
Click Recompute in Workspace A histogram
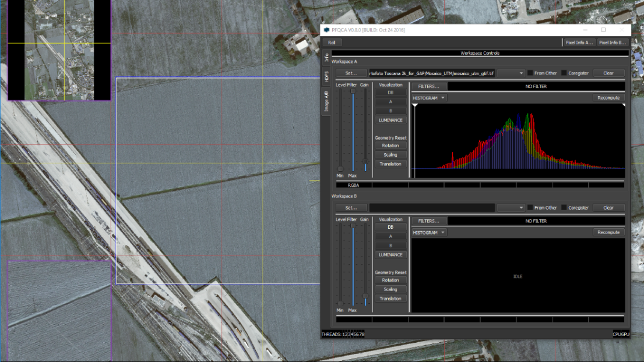pos(608,98)
